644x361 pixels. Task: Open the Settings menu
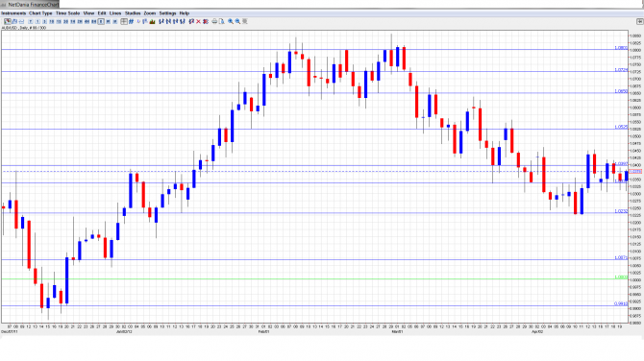[167, 13]
